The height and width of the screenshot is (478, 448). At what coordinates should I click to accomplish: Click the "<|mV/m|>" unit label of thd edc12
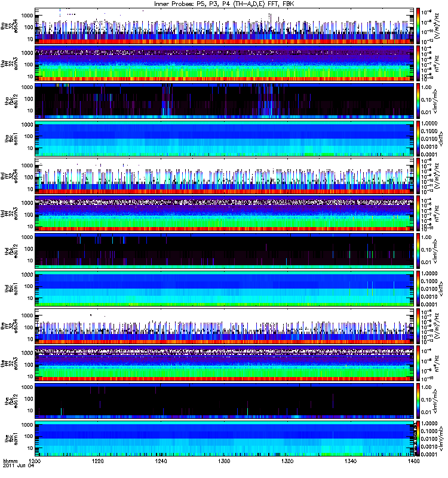pyautogui.click(x=435, y=251)
